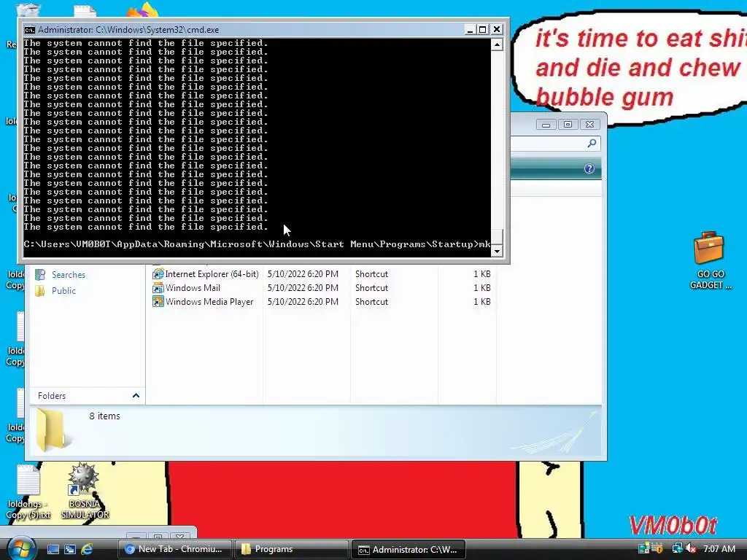Switch to New Tab Chromium taskbar button
Screen dimensions: 747x560
click(x=174, y=549)
